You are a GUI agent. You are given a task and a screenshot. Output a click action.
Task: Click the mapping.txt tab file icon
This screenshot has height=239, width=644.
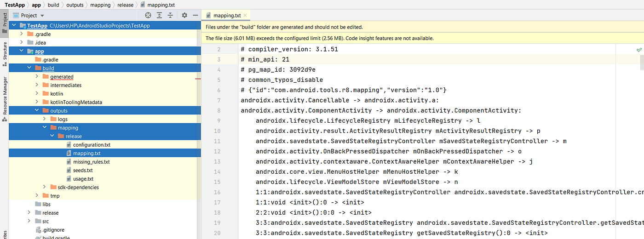tap(208, 16)
